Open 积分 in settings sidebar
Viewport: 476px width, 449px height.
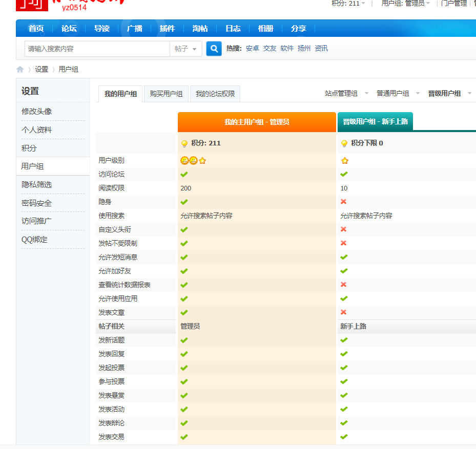[x=29, y=148]
